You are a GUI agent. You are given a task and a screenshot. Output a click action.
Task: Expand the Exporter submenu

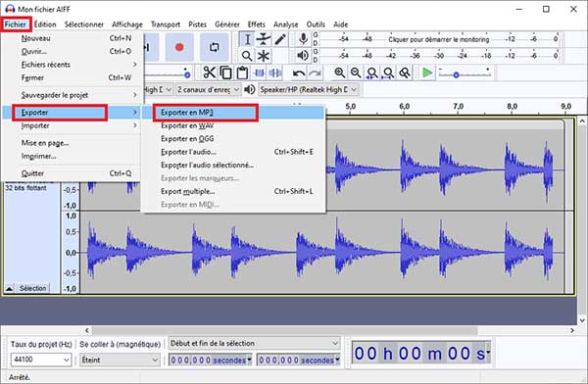point(72,112)
